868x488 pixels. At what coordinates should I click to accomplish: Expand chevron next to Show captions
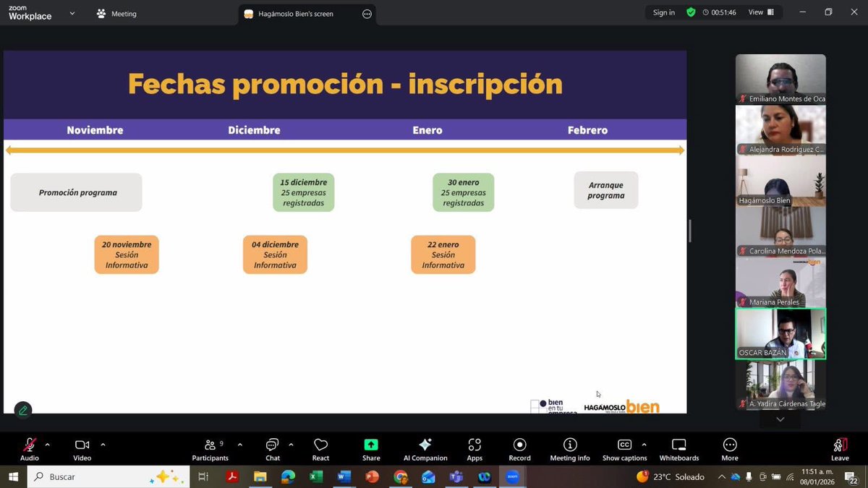(x=644, y=445)
